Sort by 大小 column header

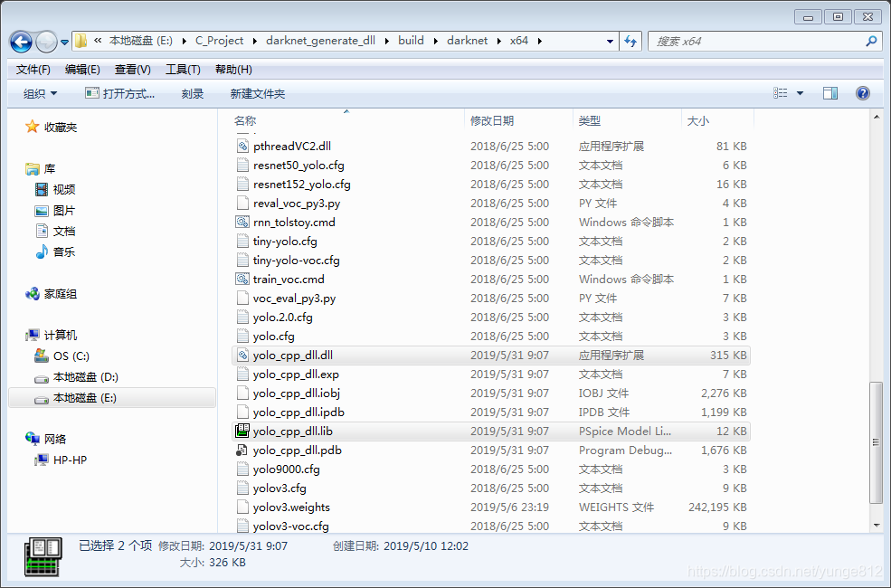697,121
